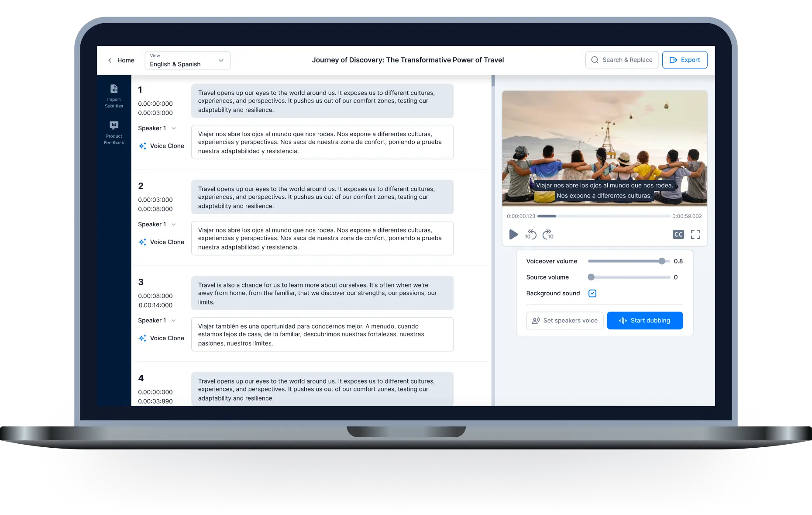Rewind the video 10 seconds
The image size is (812, 515).
pos(530,235)
